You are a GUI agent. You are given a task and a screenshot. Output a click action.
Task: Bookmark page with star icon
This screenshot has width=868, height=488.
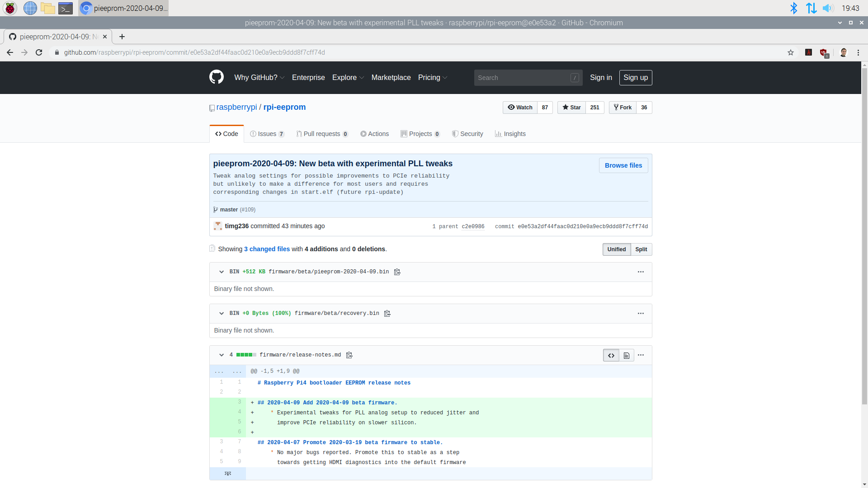point(791,52)
